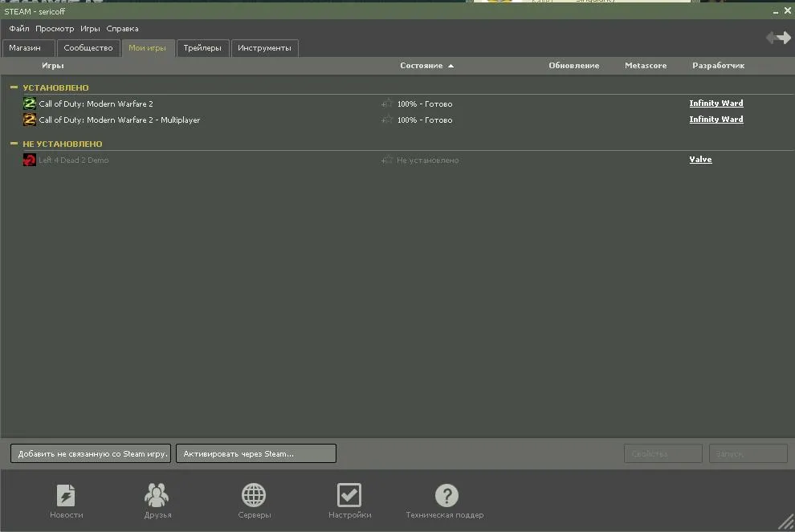Click the Не установлено status text
Viewport: 795px width, 532px height.
[427, 160]
